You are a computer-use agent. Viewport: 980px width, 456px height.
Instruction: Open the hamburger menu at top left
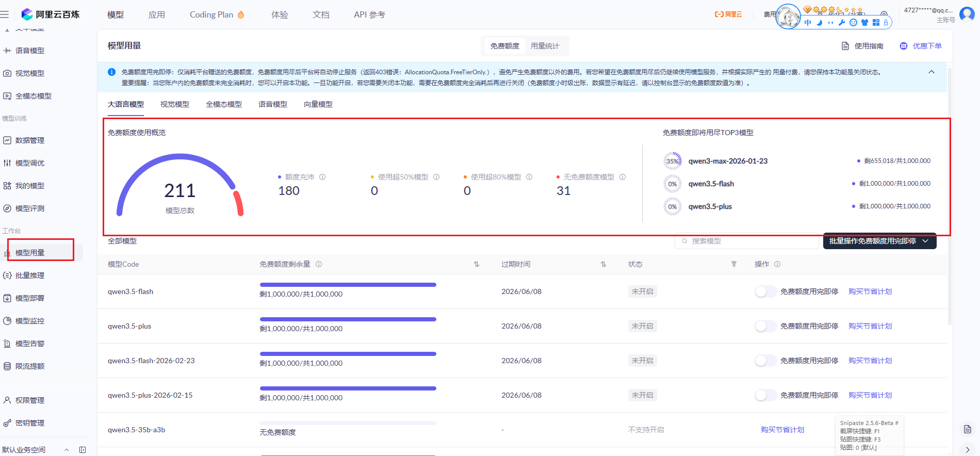click(5, 14)
